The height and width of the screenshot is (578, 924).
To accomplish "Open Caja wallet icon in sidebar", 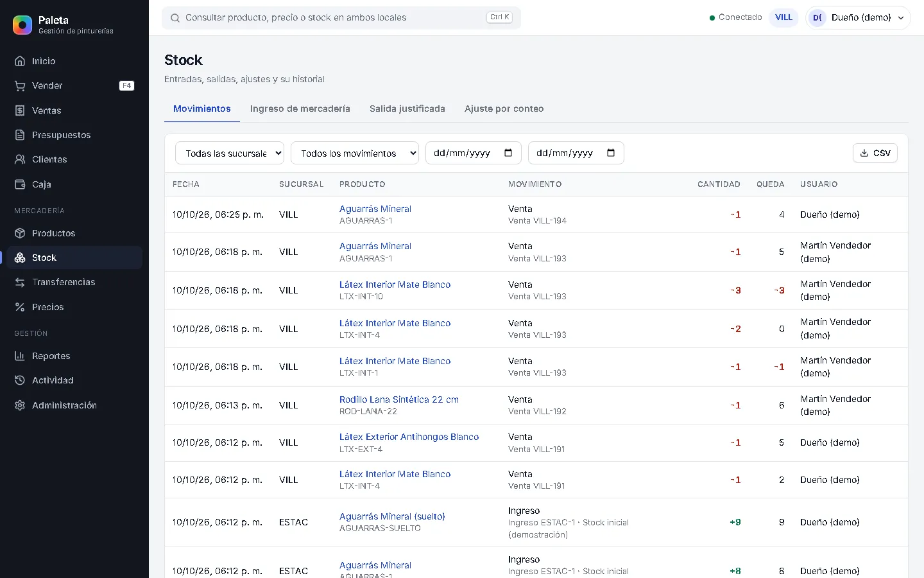I will point(20,184).
